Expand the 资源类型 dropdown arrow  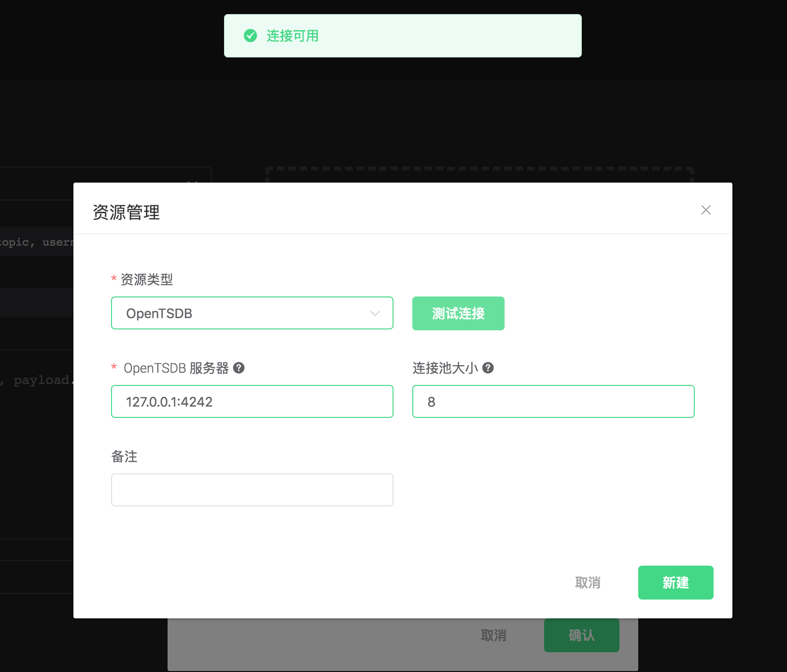pos(375,313)
